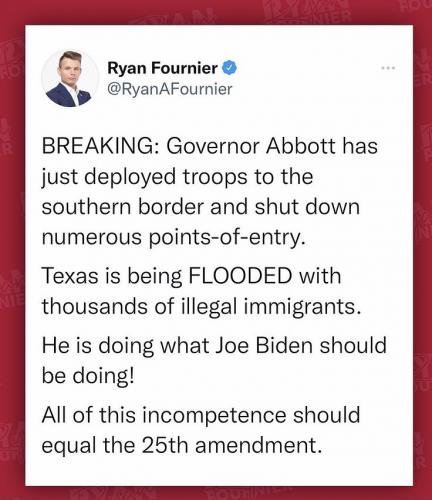Click the '25th amendment' phrase
The width and height of the screenshot is (432, 500).
tap(227, 445)
